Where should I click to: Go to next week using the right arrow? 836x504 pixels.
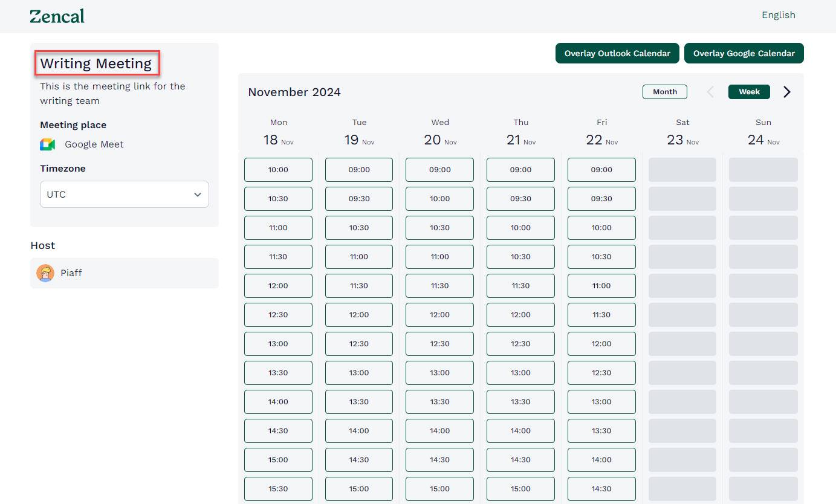(x=786, y=91)
